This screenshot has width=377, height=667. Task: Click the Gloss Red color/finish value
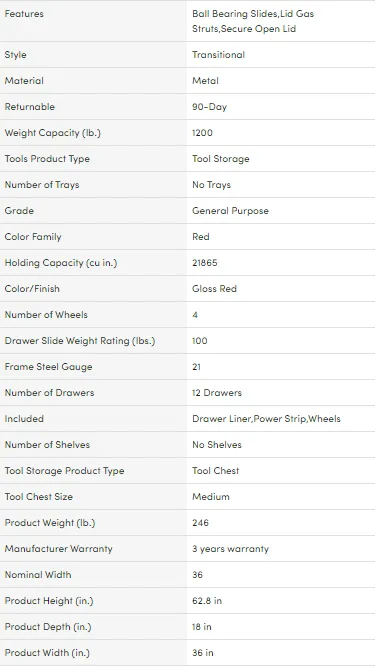click(x=214, y=288)
